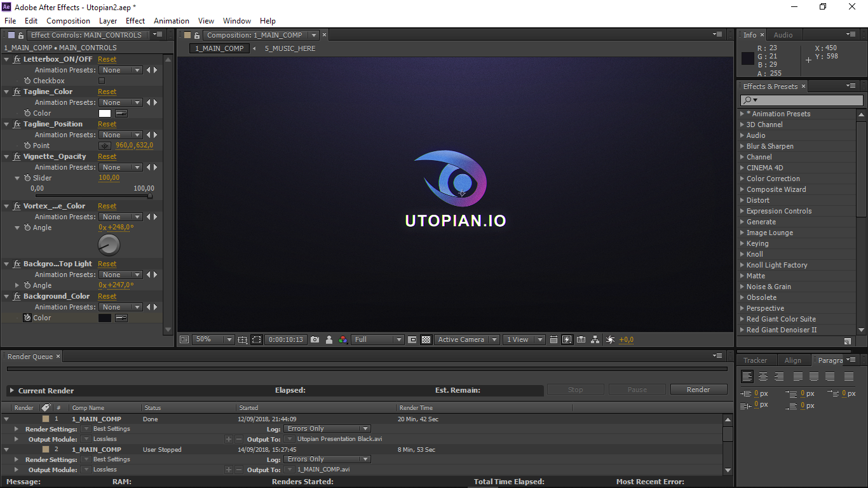Toggle the Letterbox_ON/OFF fx icon

tap(17, 59)
